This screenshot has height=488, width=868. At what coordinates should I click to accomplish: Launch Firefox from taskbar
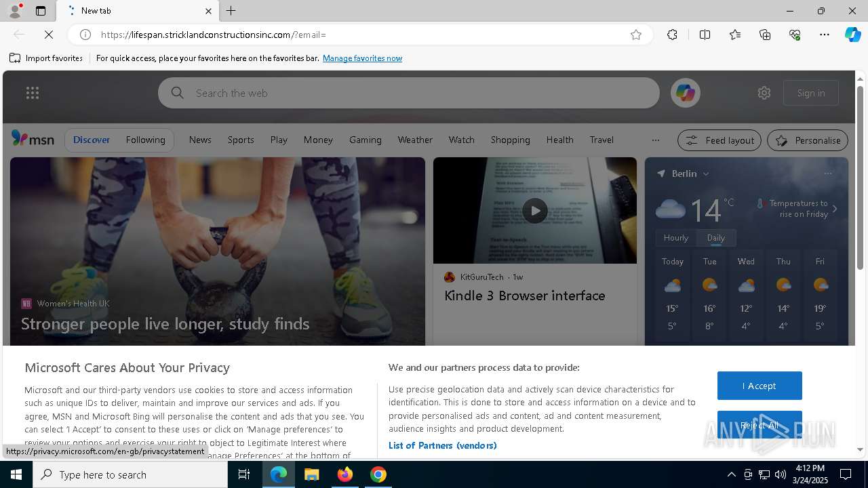click(x=345, y=474)
